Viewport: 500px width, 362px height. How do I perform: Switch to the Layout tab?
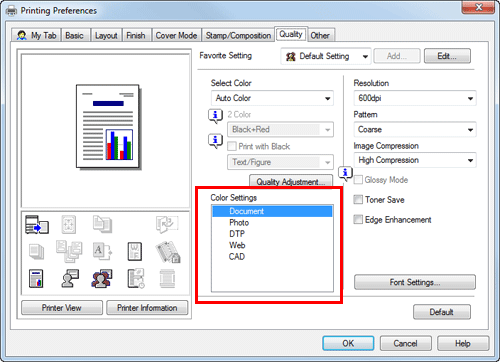click(106, 35)
